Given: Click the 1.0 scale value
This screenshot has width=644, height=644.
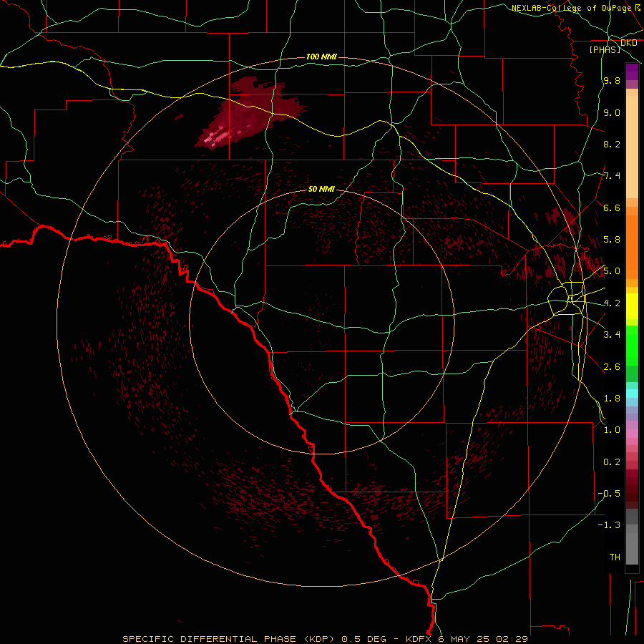Looking at the screenshot, I should pyautogui.click(x=612, y=430).
